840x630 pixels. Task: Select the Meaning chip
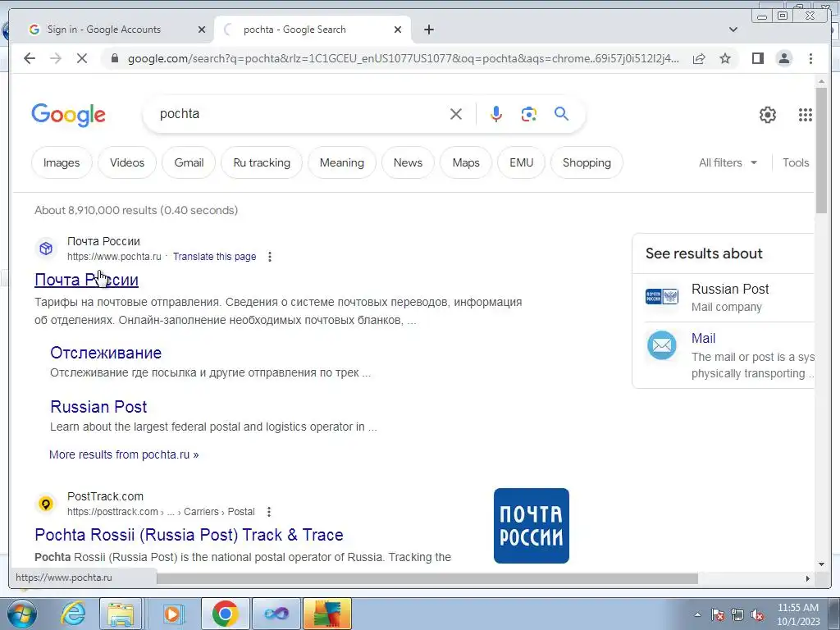click(342, 162)
